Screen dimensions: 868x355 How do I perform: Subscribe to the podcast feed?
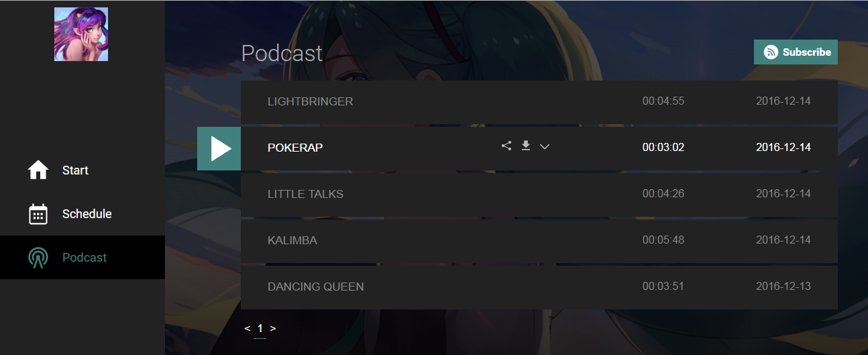coord(796,52)
